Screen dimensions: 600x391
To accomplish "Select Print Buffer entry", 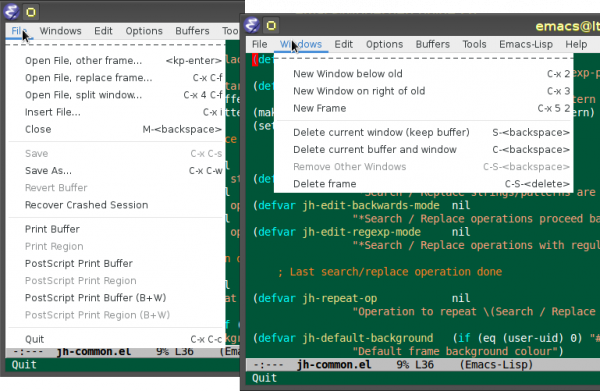I will (116, 229).
